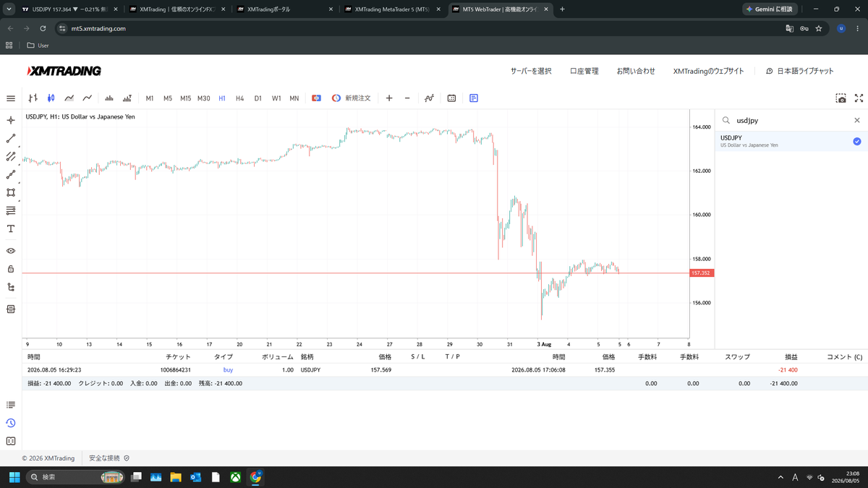Click the XMTrading logo
The image size is (868, 488).
(x=64, y=71)
